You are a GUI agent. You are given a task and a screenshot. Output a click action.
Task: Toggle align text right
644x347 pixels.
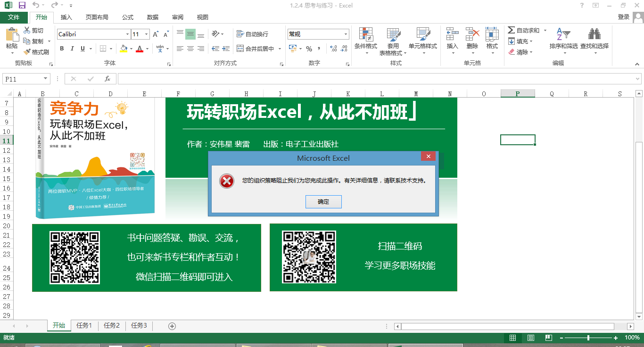coord(201,49)
